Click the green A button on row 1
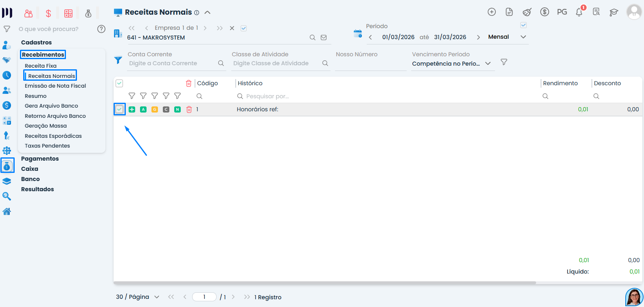Viewport: 644px width, 307px height. pos(143,109)
